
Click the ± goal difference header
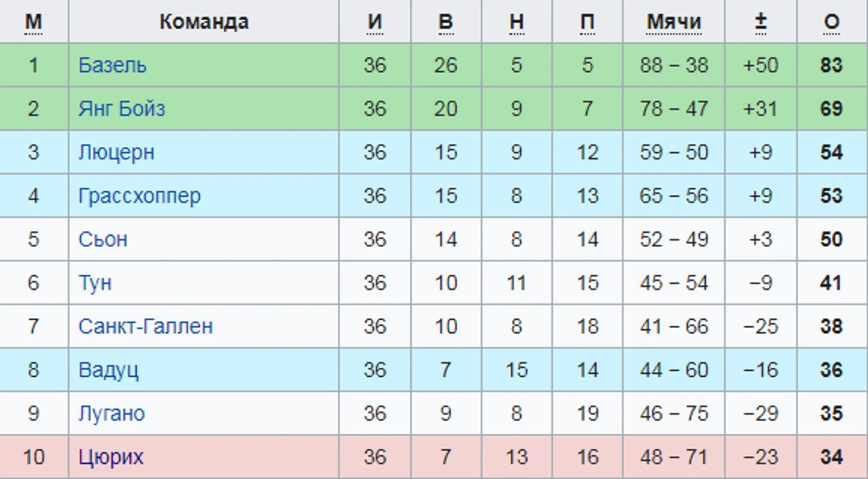click(x=760, y=22)
